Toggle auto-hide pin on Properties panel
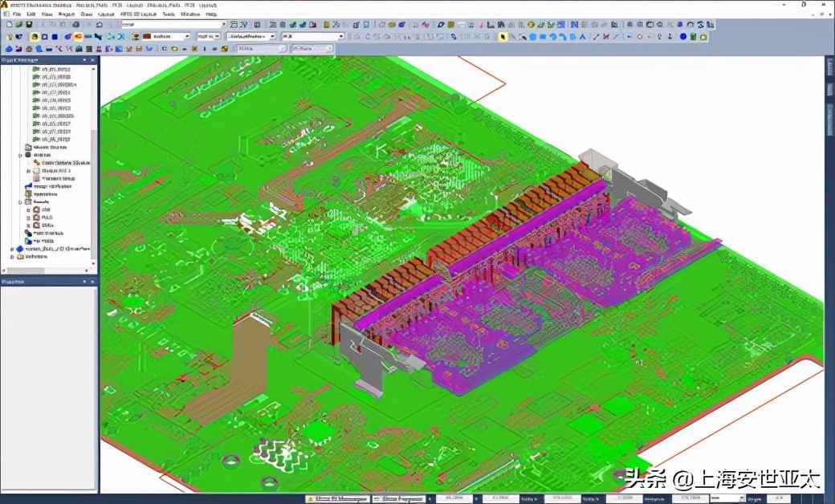The width and height of the screenshot is (835, 504). [84, 282]
